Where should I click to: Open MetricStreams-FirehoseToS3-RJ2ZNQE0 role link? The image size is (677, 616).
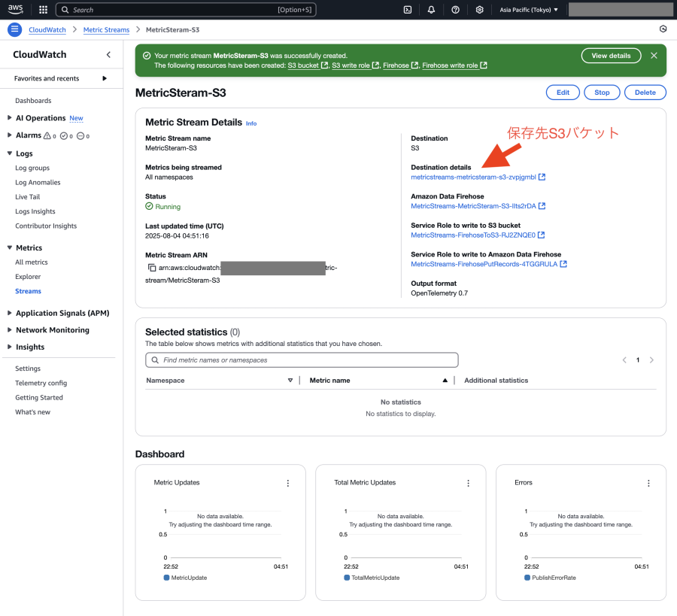tap(478, 235)
